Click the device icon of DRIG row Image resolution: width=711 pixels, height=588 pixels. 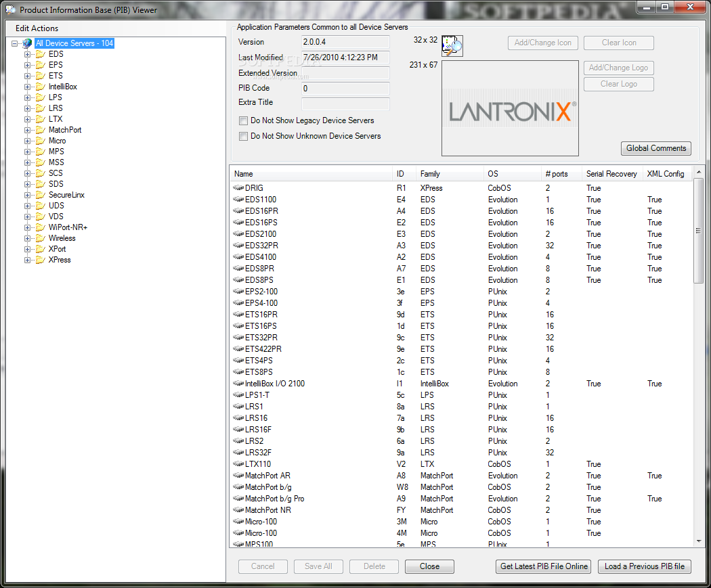pos(238,187)
